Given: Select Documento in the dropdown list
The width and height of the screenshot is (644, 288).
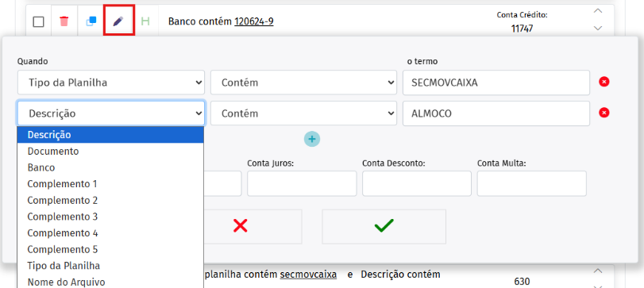Looking at the screenshot, I should click(110, 151).
